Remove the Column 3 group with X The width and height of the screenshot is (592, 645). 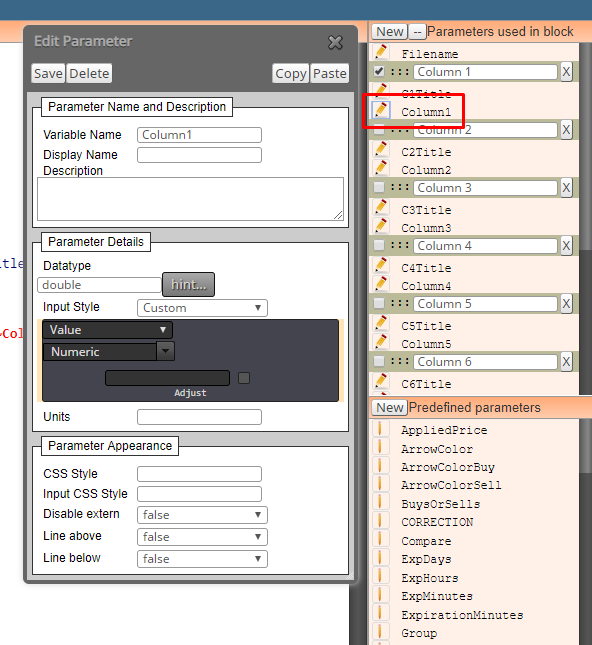566,188
